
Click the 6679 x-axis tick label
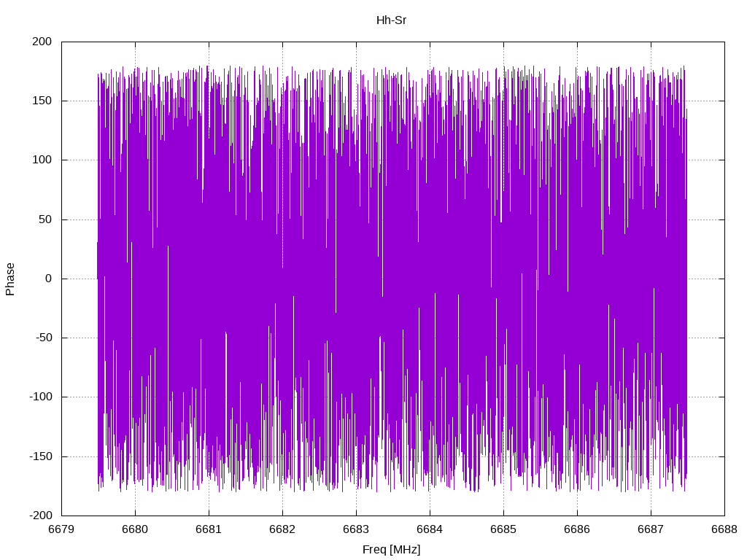[61, 529]
